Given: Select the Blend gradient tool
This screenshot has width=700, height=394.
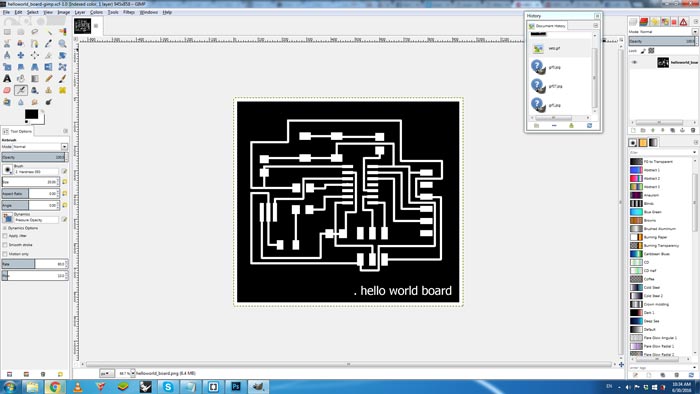Looking at the screenshot, I should pyautogui.click(x=35, y=79).
